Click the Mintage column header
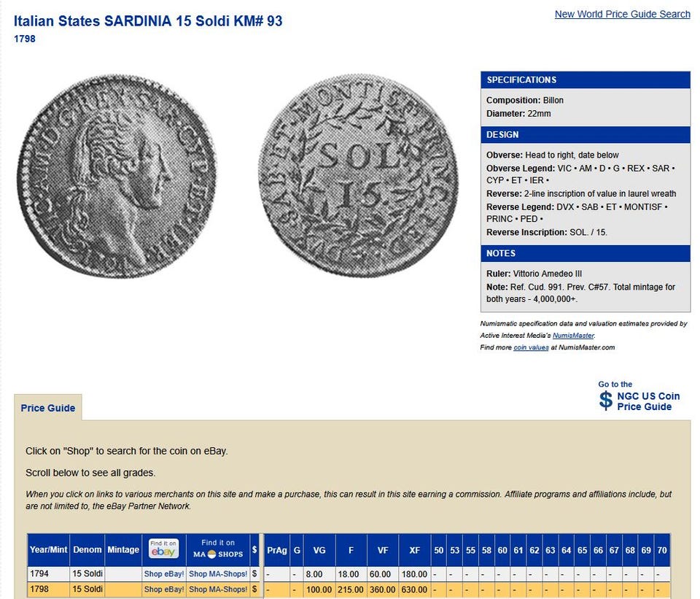This screenshot has height=599, width=700. point(123,550)
